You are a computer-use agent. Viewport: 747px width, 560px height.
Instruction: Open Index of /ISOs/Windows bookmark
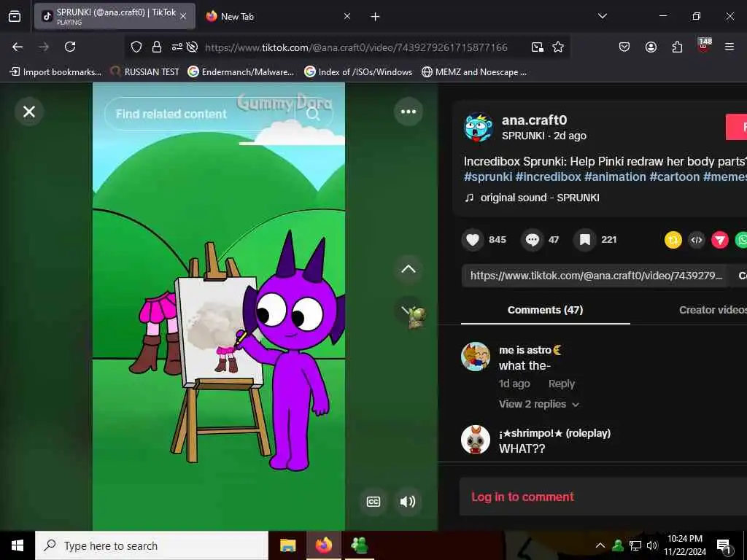point(358,72)
